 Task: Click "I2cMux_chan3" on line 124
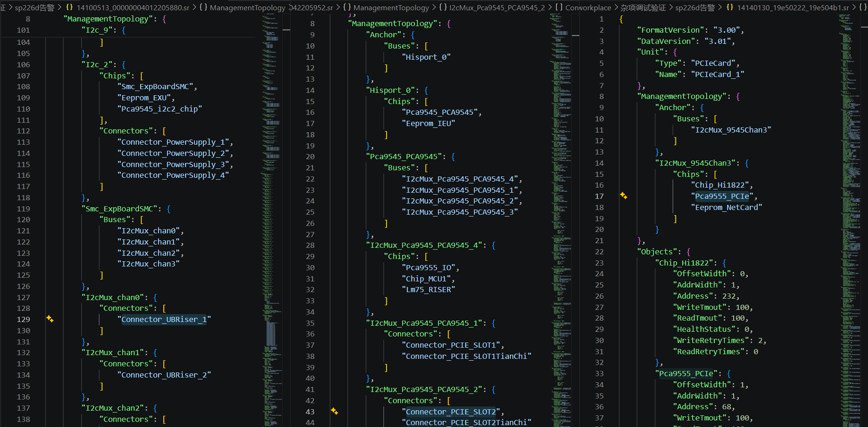pos(148,264)
